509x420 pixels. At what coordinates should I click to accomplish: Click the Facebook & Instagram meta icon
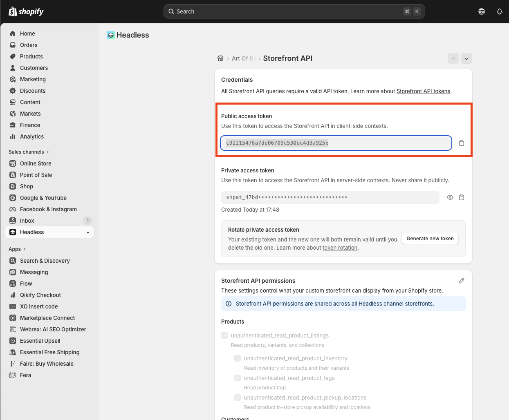(13, 209)
